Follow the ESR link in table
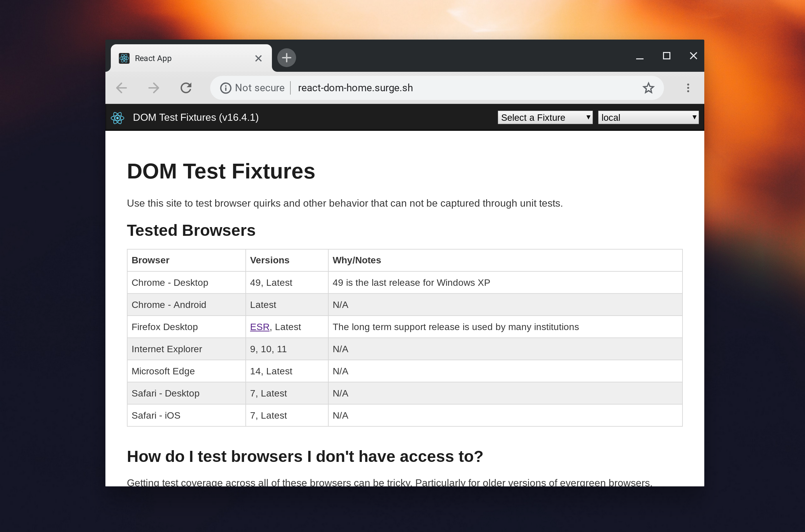The height and width of the screenshot is (532, 805). (259, 327)
